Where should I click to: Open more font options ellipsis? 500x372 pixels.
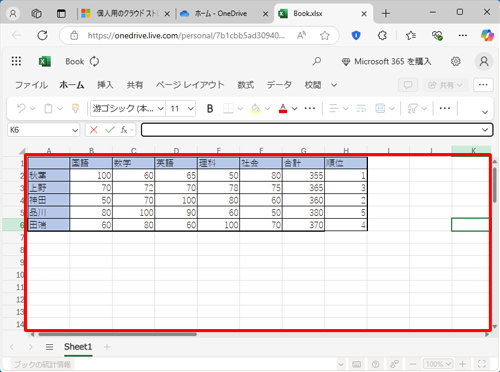[310, 108]
